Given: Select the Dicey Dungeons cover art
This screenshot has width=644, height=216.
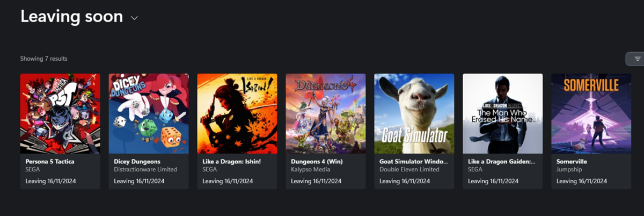Looking at the screenshot, I should (149, 113).
